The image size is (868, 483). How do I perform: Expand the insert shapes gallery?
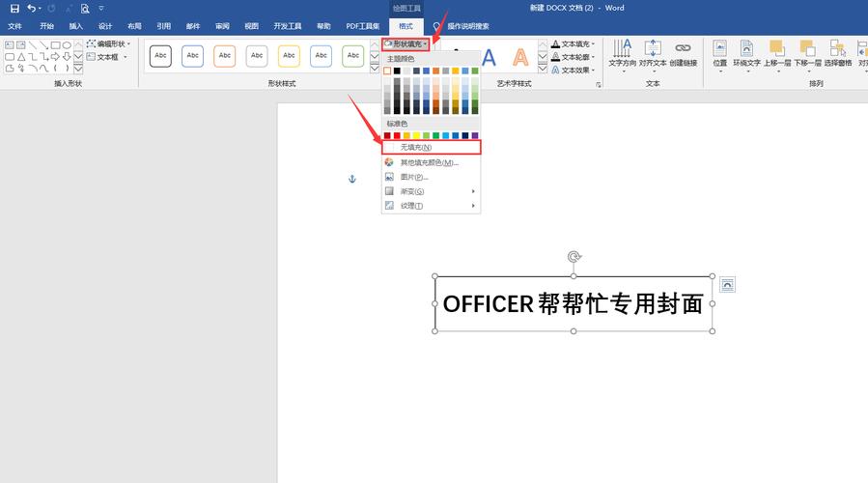point(78,69)
